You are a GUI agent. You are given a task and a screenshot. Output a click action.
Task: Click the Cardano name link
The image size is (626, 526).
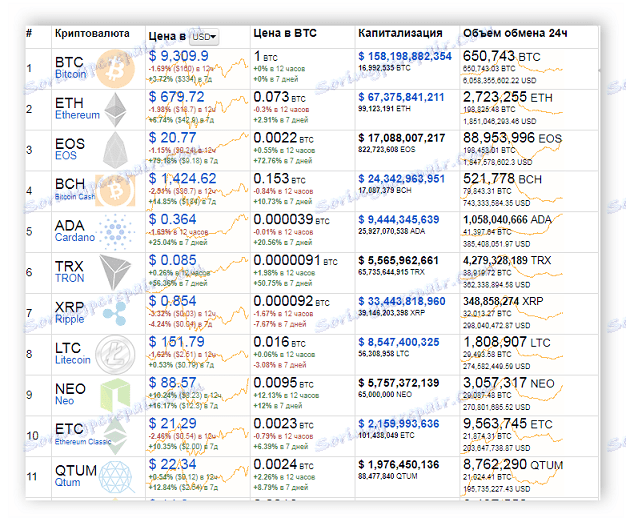pyautogui.click(x=74, y=238)
